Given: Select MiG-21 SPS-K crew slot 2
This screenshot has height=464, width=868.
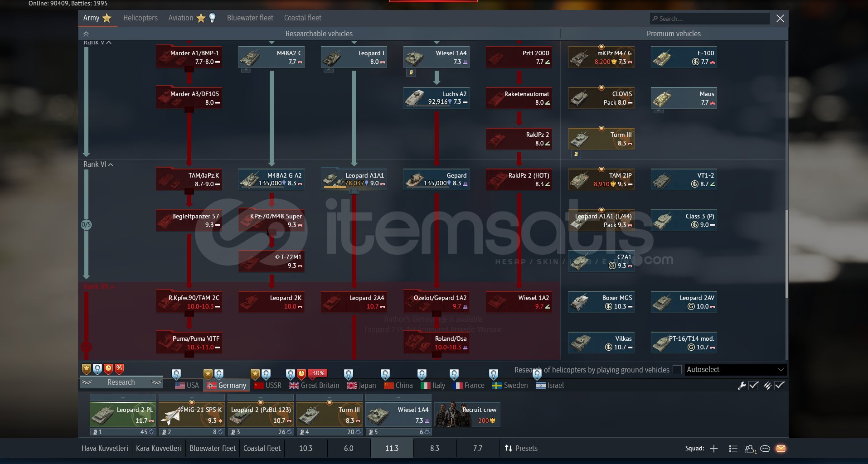Looking at the screenshot, I should click(192, 415).
